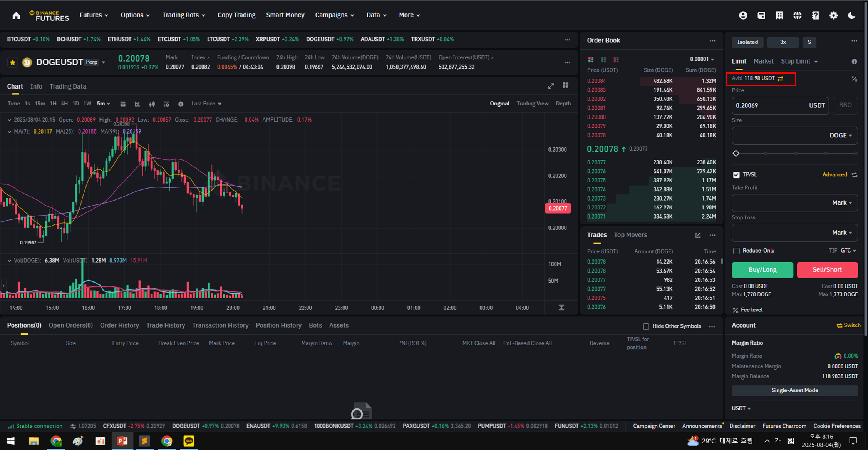Expand the TIF GTC dropdown
Viewport: 868px width, 450px height.
pyautogui.click(x=848, y=251)
